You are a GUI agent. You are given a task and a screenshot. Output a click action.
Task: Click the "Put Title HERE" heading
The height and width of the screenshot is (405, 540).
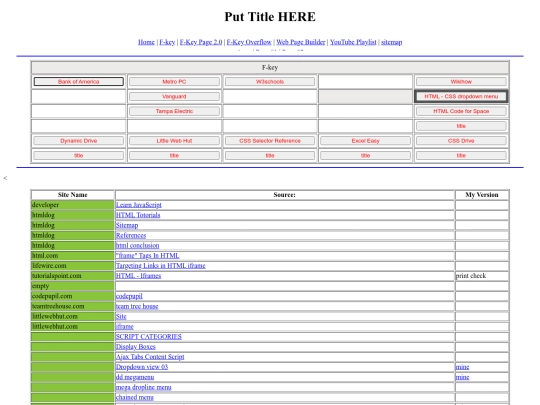click(270, 17)
